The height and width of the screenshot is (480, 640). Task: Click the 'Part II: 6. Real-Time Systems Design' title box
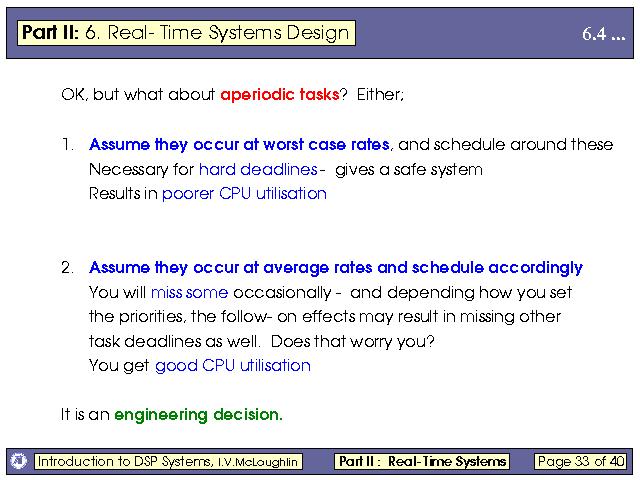coord(186,32)
